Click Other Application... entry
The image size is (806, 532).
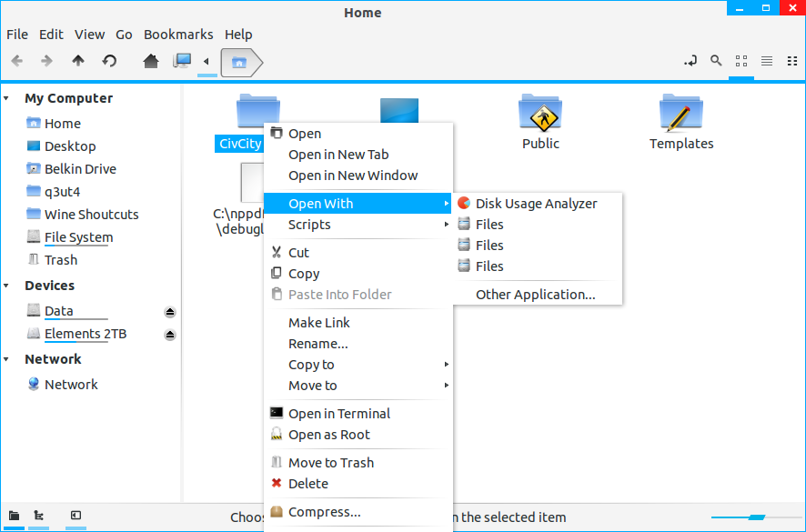coord(535,295)
